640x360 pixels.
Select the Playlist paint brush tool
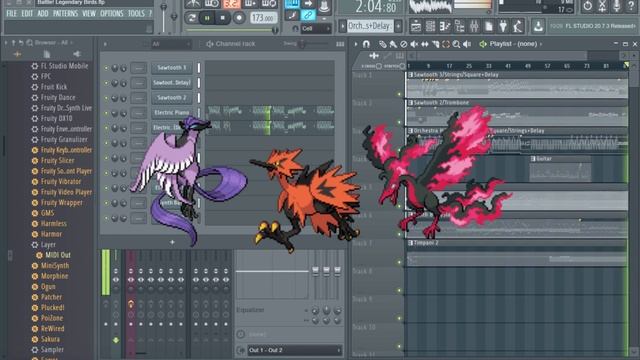pyautogui.click(x=393, y=44)
